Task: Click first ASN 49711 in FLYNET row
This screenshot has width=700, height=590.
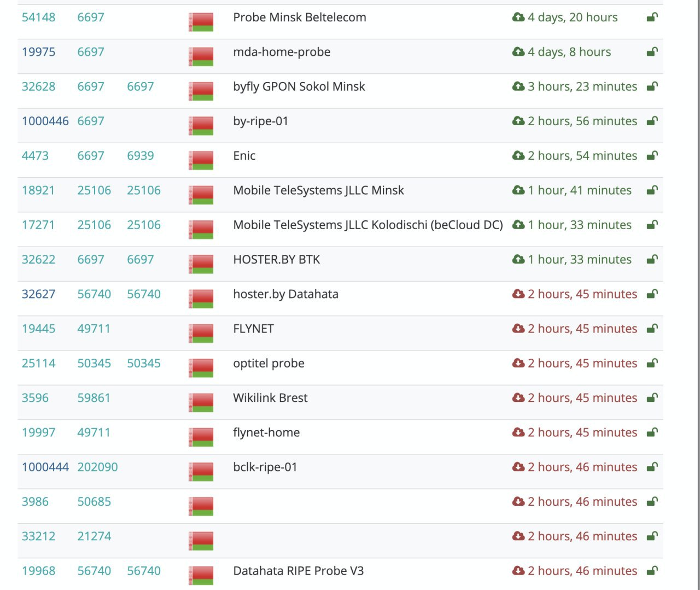Action: click(94, 329)
